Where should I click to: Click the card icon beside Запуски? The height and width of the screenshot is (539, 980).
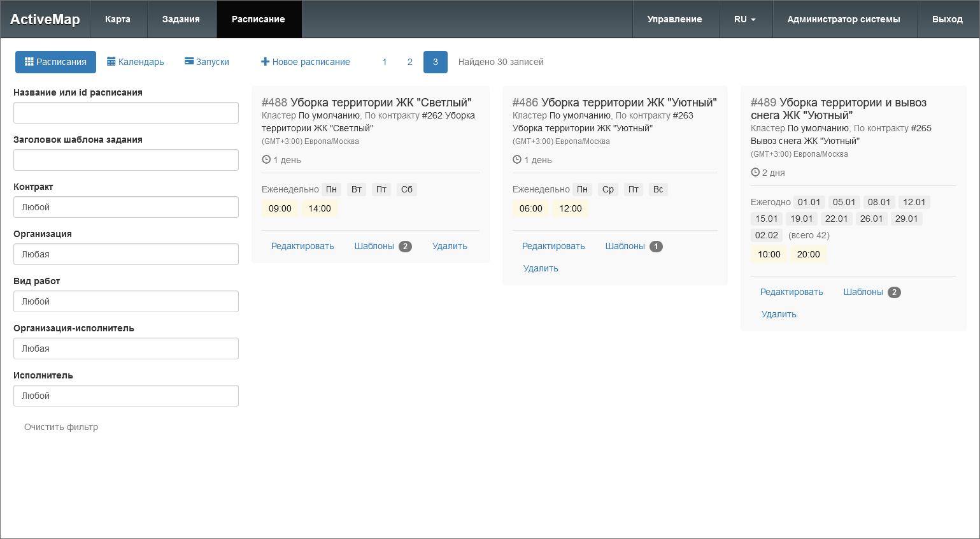pos(189,62)
